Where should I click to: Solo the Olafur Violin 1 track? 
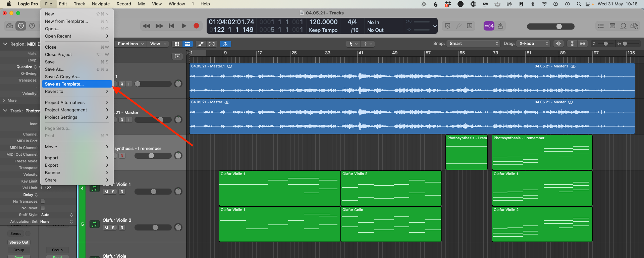(x=113, y=192)
